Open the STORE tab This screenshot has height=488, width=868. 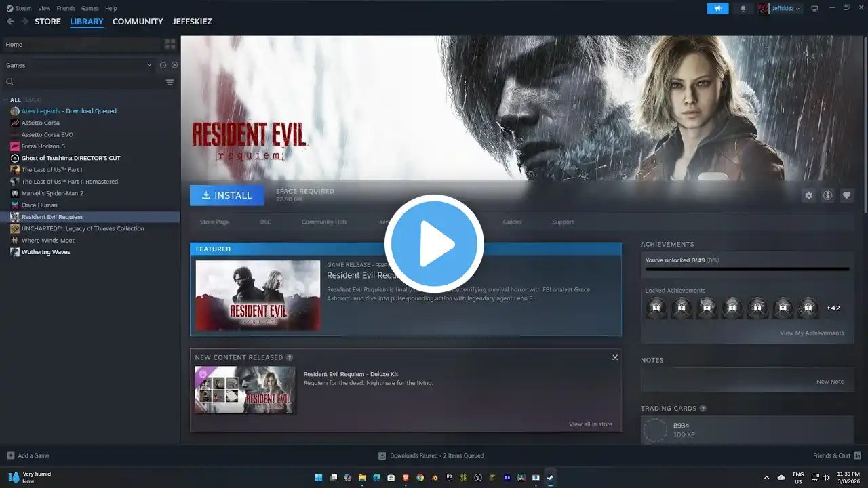(x=47, y=22)
